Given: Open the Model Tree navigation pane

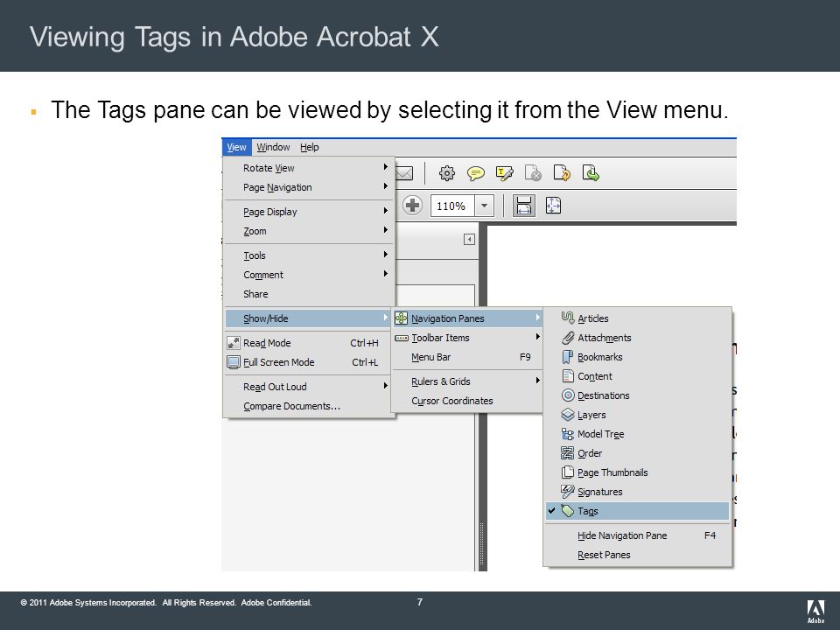Looking at the screenshot, I should 638,434.
